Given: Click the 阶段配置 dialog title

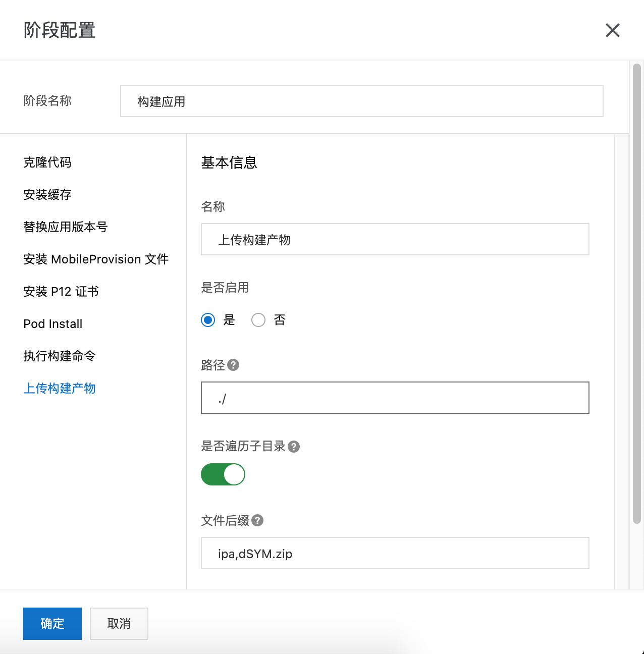Looking at the screenshot, I should click(x=60, y=30).
